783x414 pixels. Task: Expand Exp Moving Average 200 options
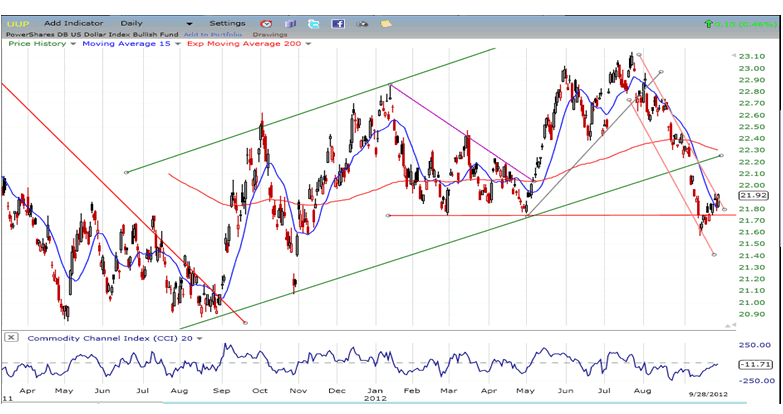[308, 44]
